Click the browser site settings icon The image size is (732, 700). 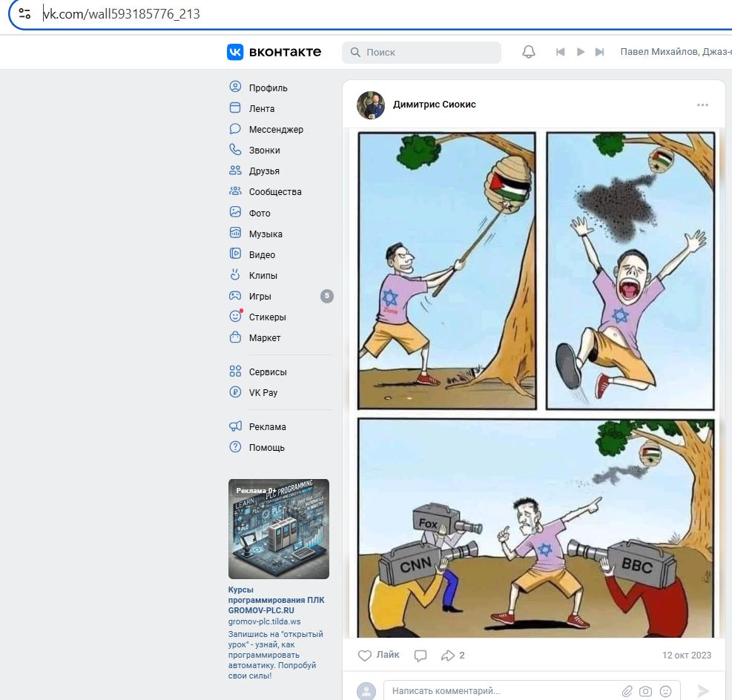coord(24,13)
